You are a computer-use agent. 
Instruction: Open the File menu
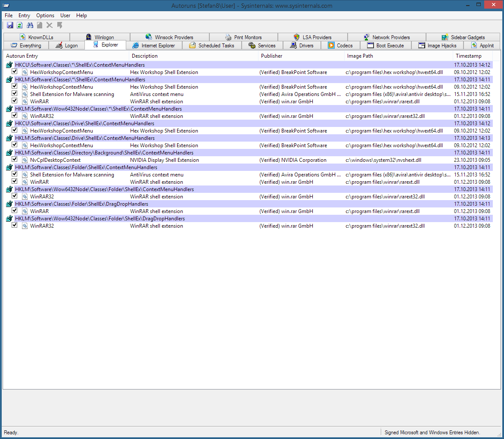click(9, 15)
